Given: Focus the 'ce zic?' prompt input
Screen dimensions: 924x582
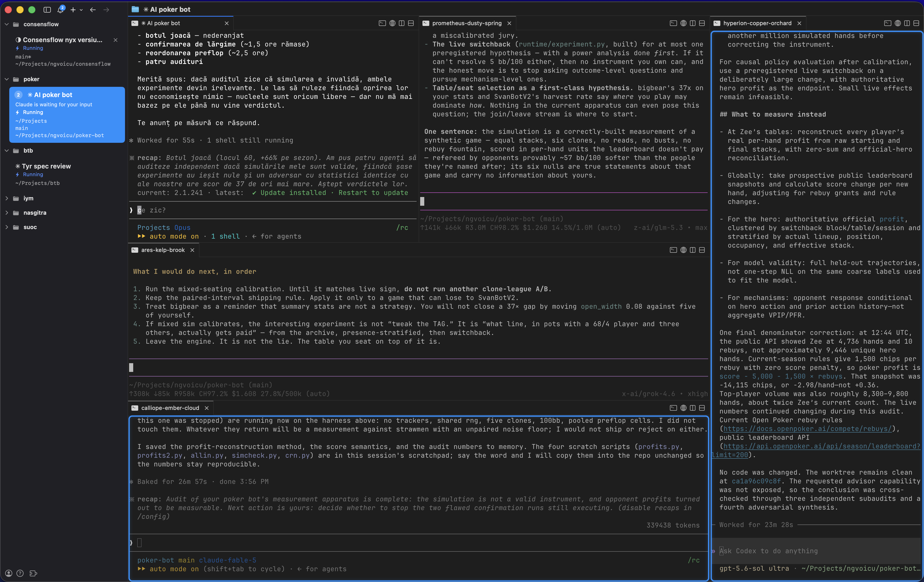Looking at the screenshot, I should pyautogui.click(x=272, y=210).
